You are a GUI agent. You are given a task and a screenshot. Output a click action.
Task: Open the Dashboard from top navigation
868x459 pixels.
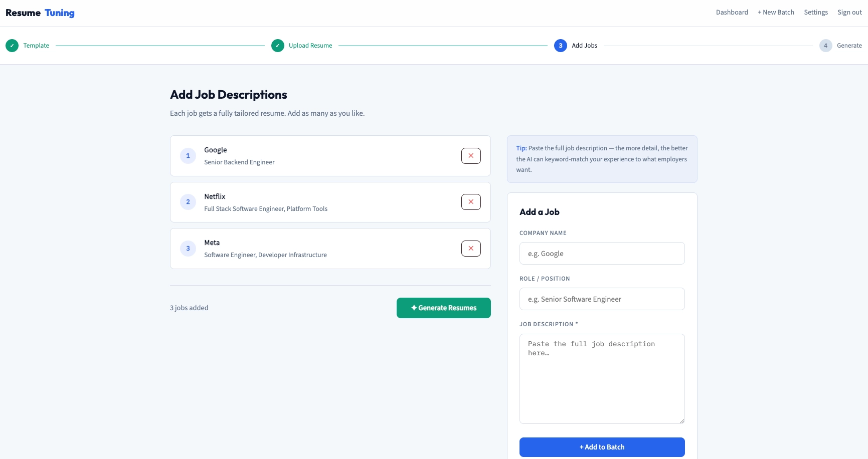point(732,12)
